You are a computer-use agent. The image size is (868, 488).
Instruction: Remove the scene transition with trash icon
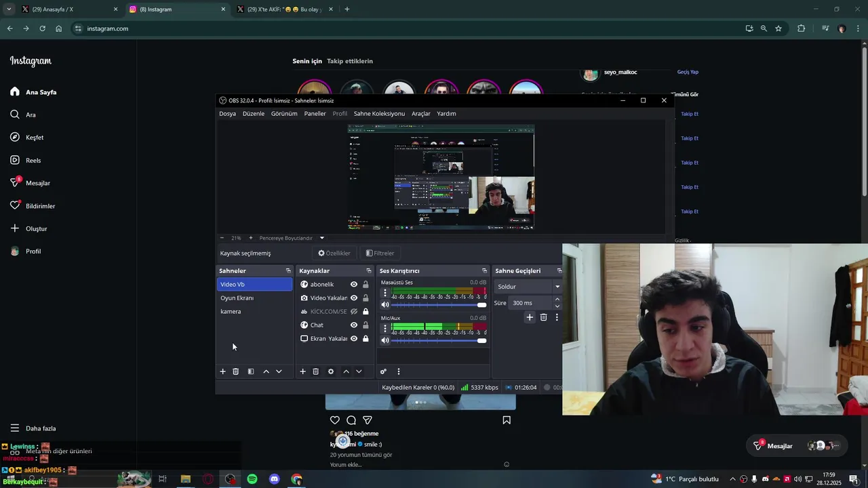(543, 317)
